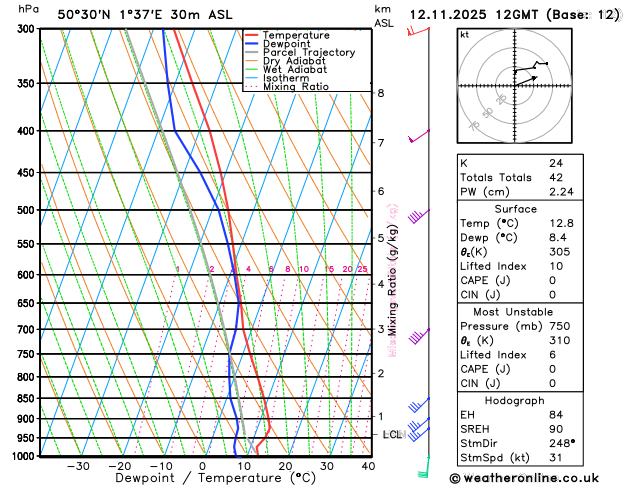Select the Dry Adiabat legend entry
This screenshot has height=486, width=629.
pos(286,61)
